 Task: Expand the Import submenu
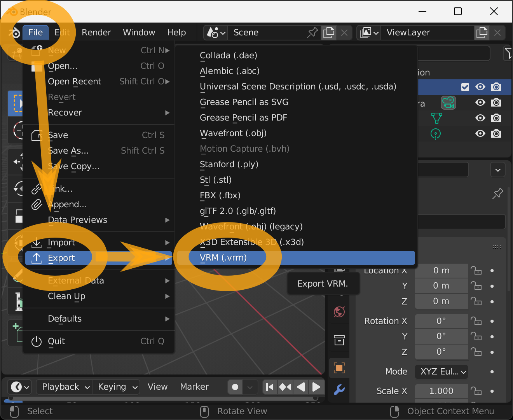click(99, 243)
